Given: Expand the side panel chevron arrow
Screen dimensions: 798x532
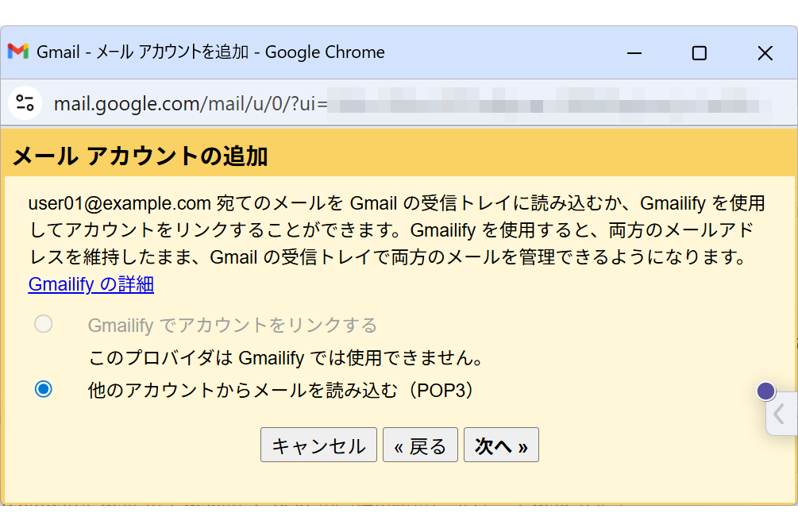Looking at the screenshot, I should point(780,414).
